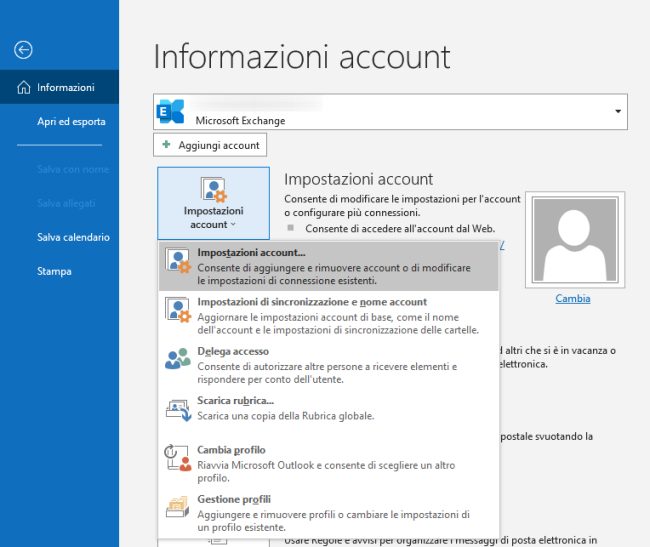
Task: Select Impostazioni di sincronizzazione e nome account
Action: click(312, 302)
